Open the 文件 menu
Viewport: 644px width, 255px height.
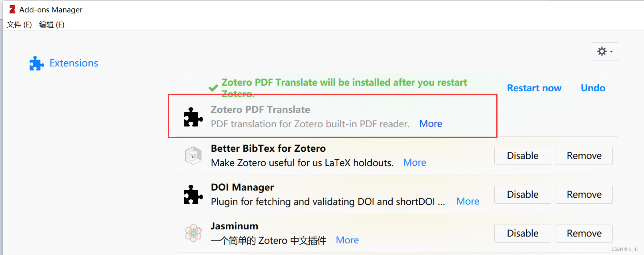(18, 24)
